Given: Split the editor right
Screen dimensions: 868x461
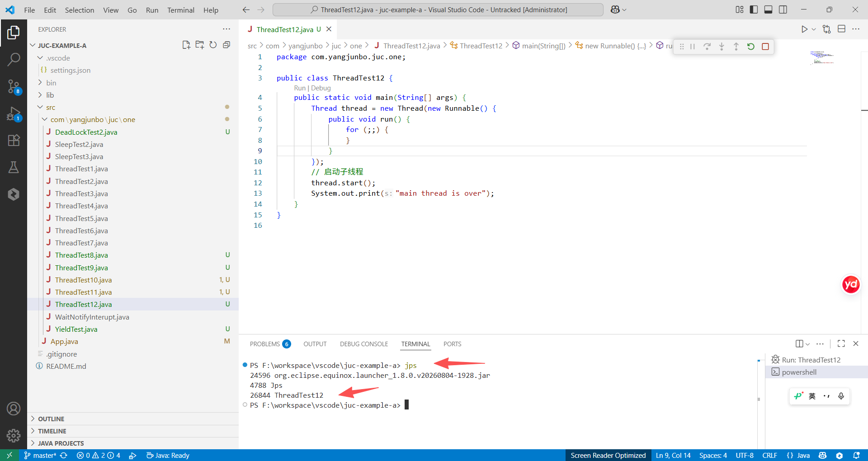Looking at the screenshot, I should pyautogui.click(x=841, y=29).
